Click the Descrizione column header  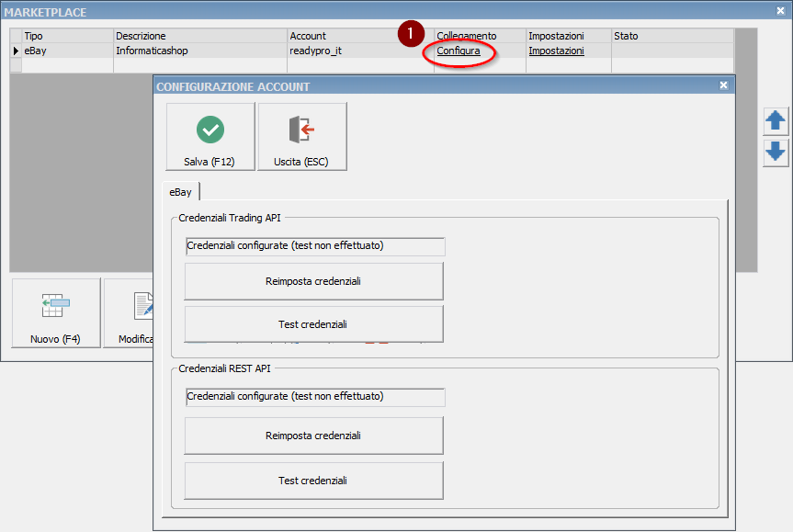(x=199, y=36)
